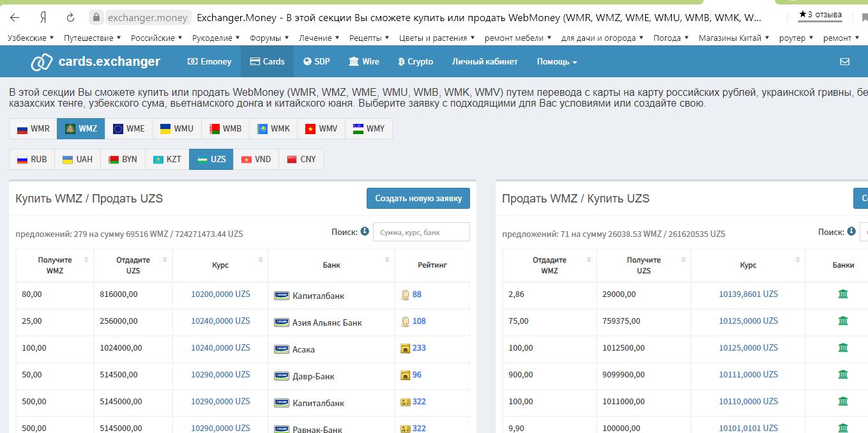Sort by the Получите WMZ column
The height and width of the screenshot is (433, 868).
click(x=55, y=265)
